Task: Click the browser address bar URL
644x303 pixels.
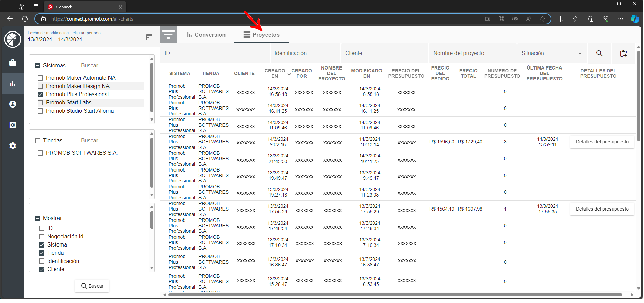Action: click(x=92, y=19)
